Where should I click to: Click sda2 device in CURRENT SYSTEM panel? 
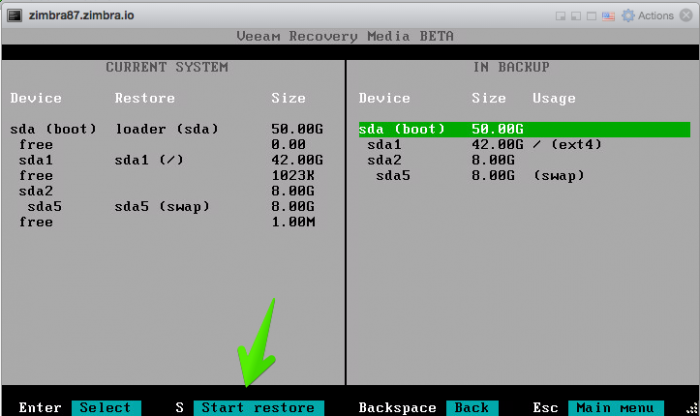(36, 191)
